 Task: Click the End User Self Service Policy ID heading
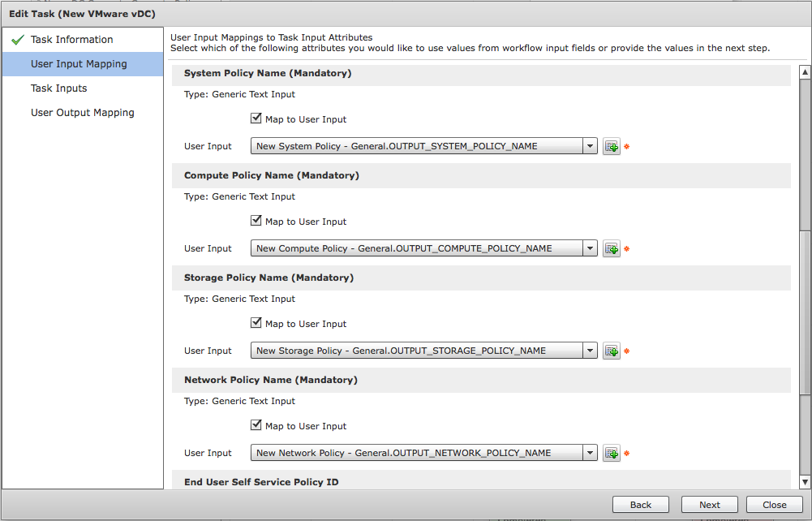261,482
